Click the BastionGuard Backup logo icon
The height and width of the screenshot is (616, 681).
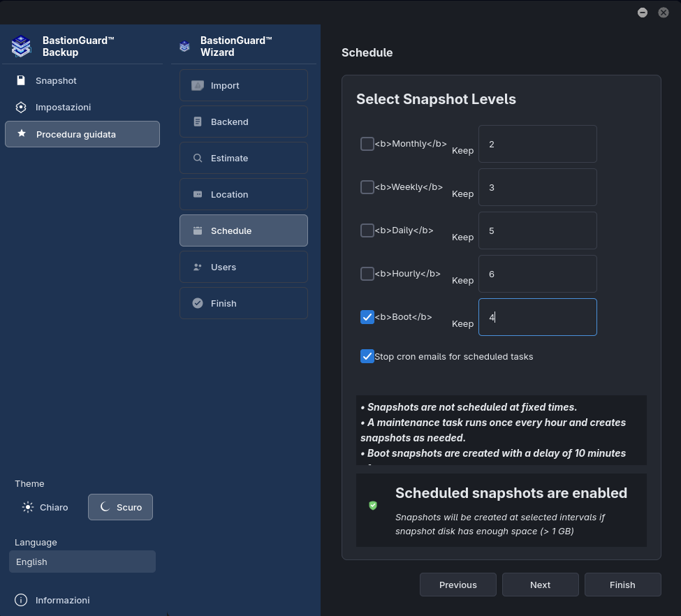(x=21, y=46)
